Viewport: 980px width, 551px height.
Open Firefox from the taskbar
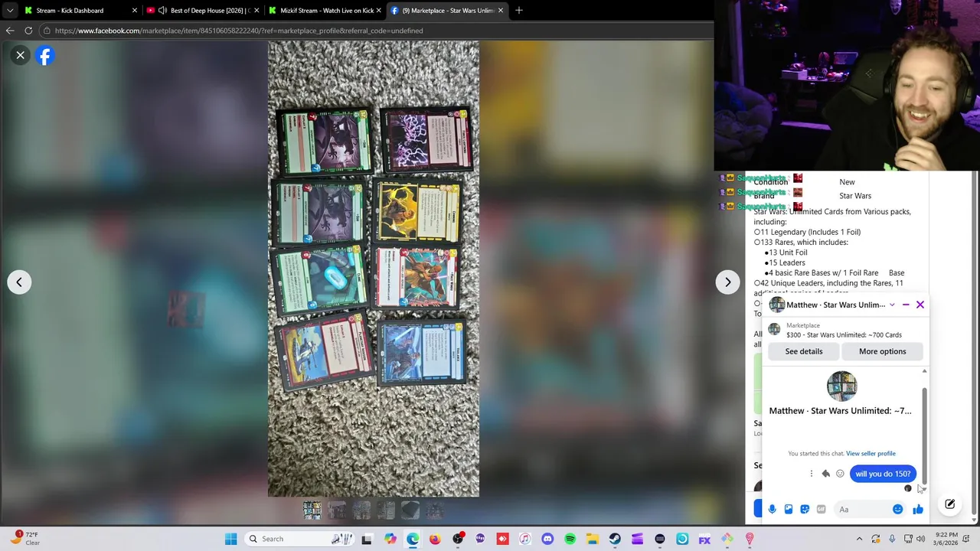[435, 539]
